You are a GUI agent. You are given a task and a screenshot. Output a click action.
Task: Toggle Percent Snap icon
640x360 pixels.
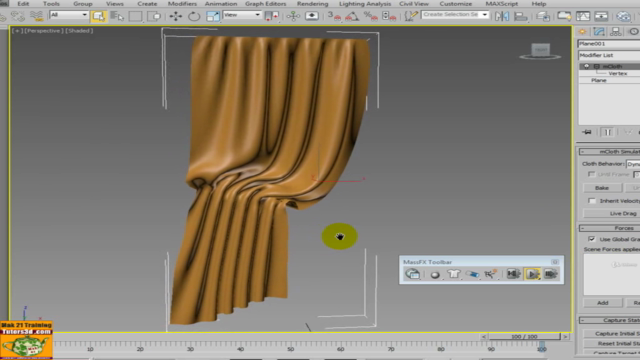click(x=371, y=16)
